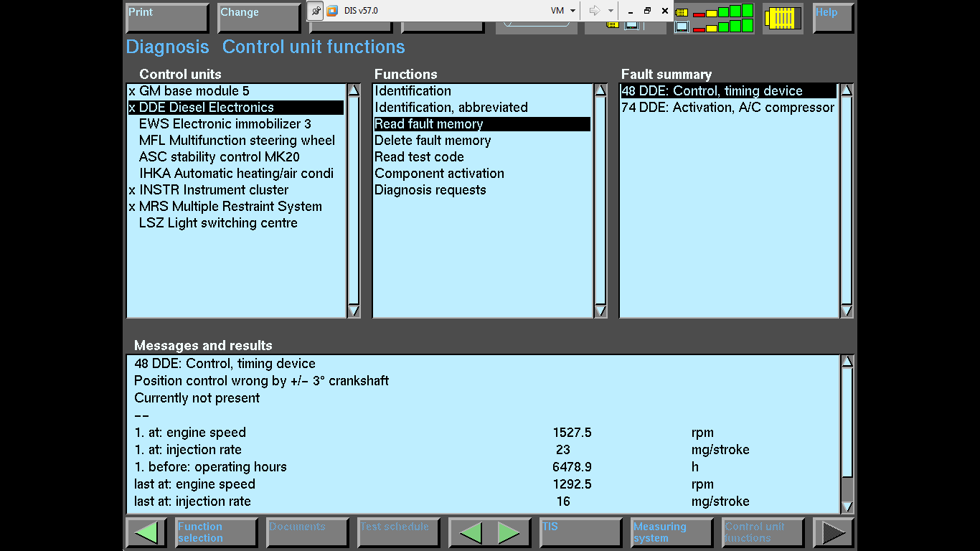980x551 pixels.
Task: Select Delete fault memory function
Action: pos(433,141)
